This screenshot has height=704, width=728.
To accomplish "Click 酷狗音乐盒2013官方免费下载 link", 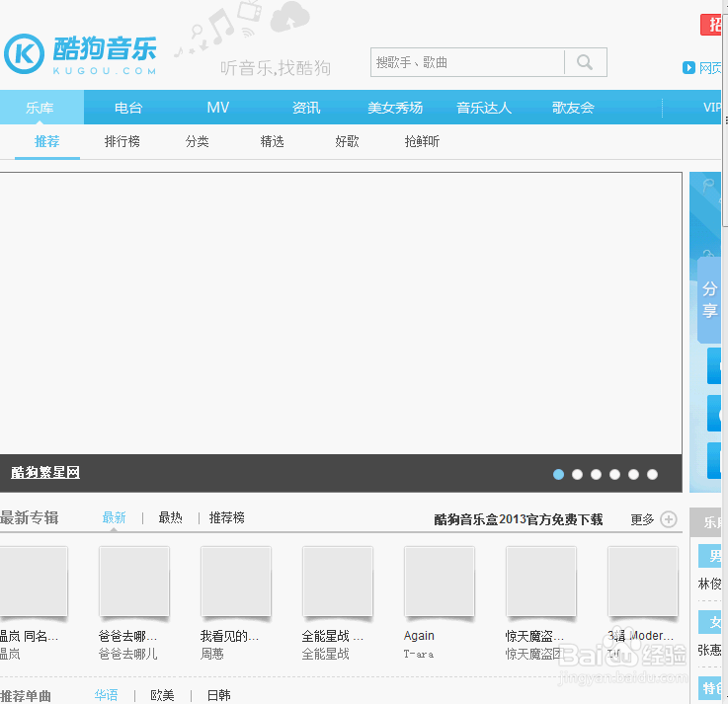I will [519, 519].
